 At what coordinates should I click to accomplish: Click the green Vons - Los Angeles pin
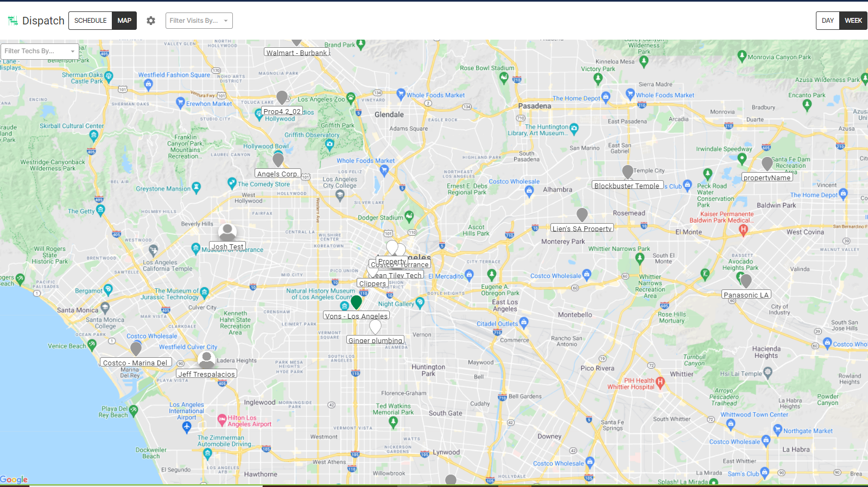coord(356,302)
